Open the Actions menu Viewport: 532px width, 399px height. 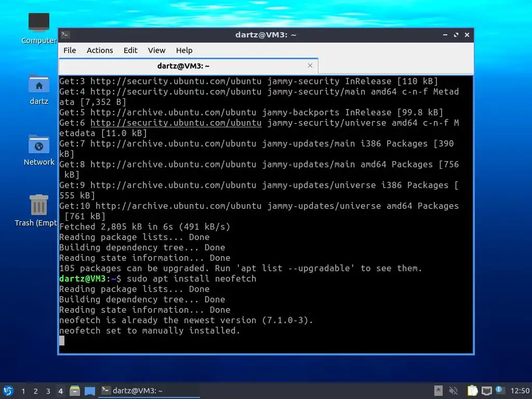(x=100, y=50)
